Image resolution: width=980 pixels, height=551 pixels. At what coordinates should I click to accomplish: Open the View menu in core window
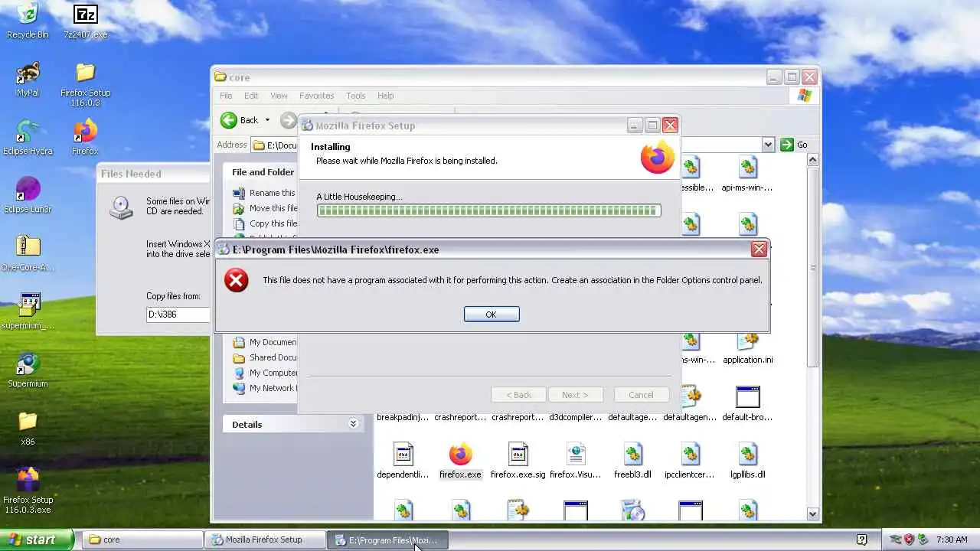279,96
